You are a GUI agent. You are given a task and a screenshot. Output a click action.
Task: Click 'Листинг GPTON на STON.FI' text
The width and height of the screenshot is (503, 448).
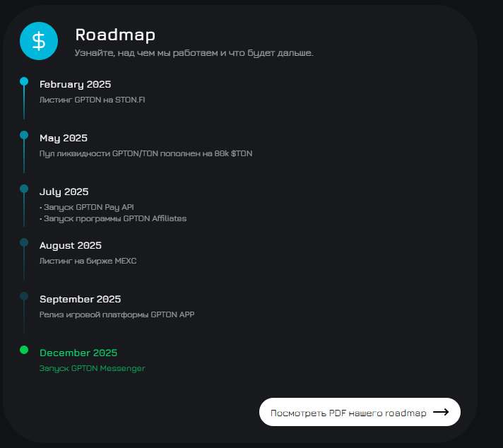(x=92, y=100)
